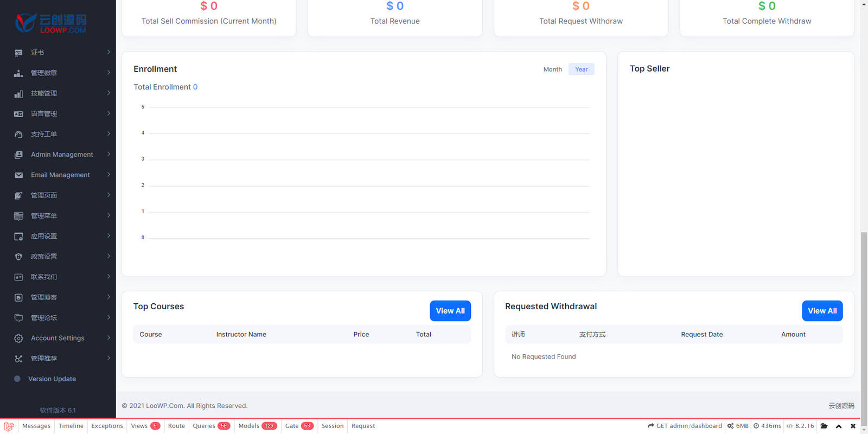The height and width of the screenshot is (434, 868).
Task: Expand the Email Management chevron
Action: click(x=108, y=174)
